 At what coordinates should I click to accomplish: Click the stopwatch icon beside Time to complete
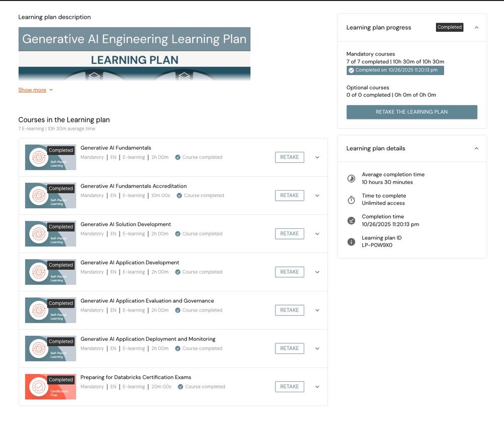pyautogui.click(x=351, y=200)
